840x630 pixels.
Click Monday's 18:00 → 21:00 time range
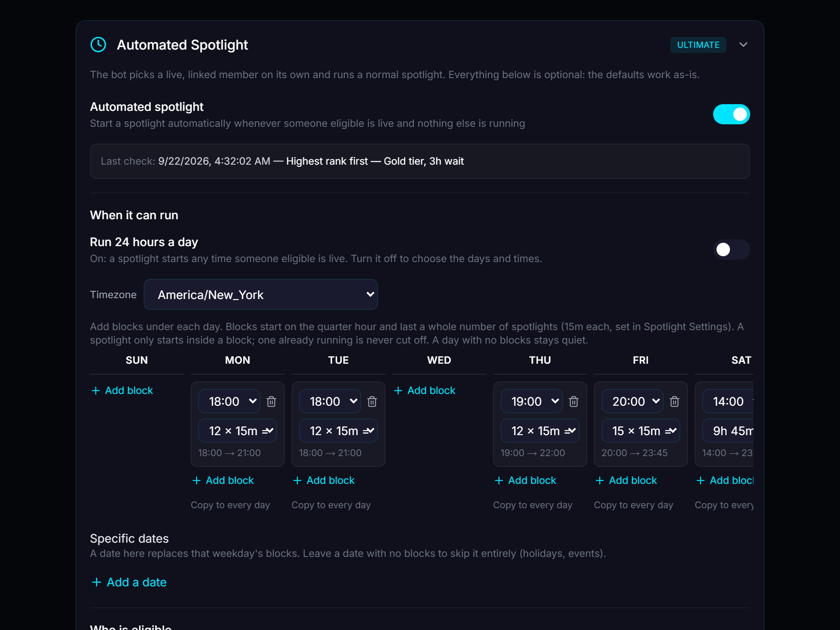tap(229, 453)
